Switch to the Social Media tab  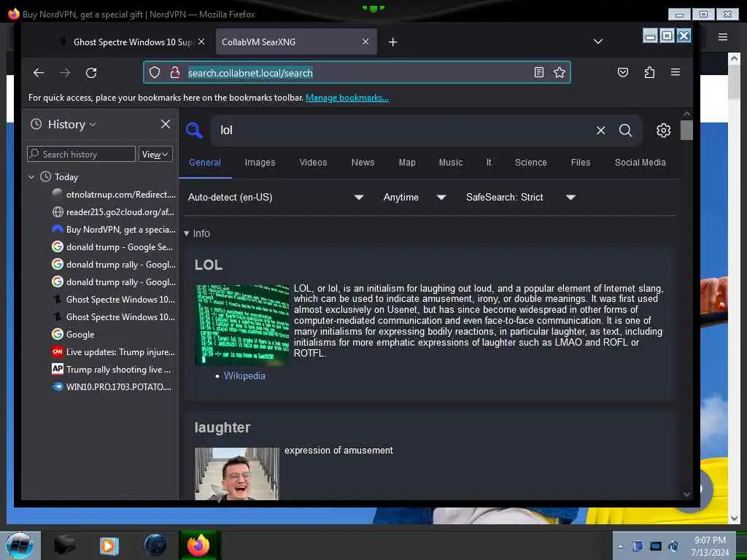coord(640,163)
